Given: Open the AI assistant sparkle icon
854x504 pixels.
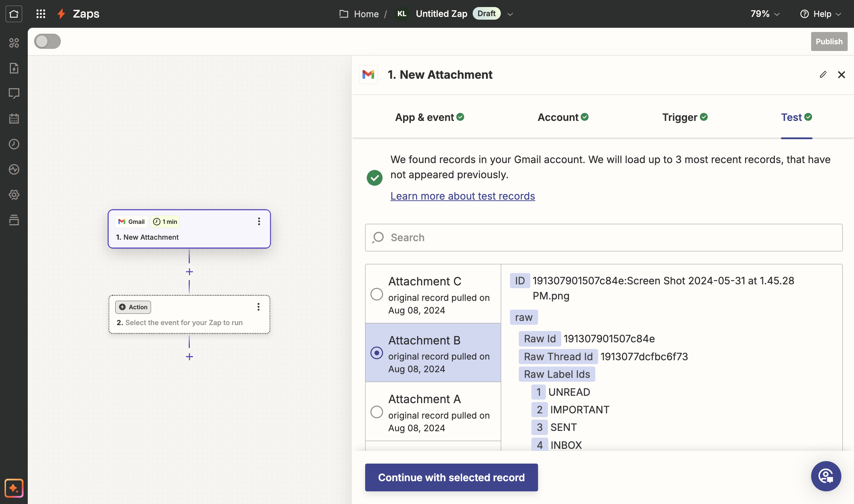Looking at the screenshot, I should tap(14, 488).
